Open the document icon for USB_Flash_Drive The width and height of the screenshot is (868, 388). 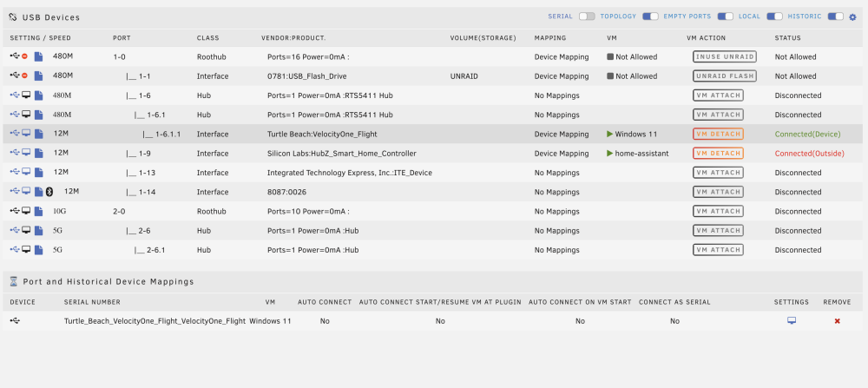click(x=38, y=76)
